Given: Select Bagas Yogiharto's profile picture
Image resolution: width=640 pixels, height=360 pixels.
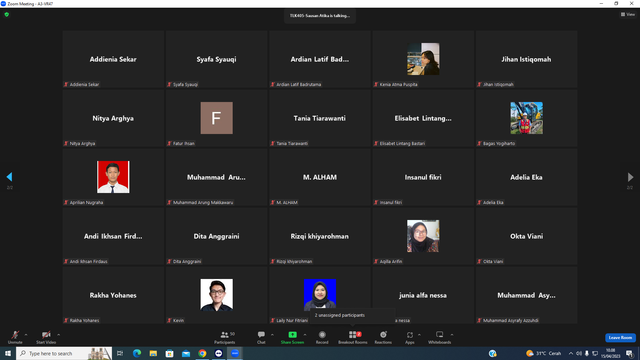Looking at the screenshot, I should [527, 118].
